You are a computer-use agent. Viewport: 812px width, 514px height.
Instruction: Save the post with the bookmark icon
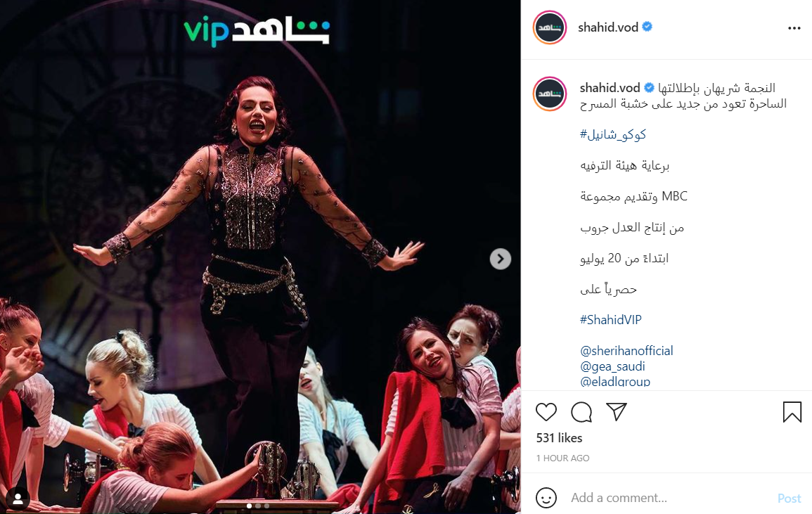click(x=792, y=412)
